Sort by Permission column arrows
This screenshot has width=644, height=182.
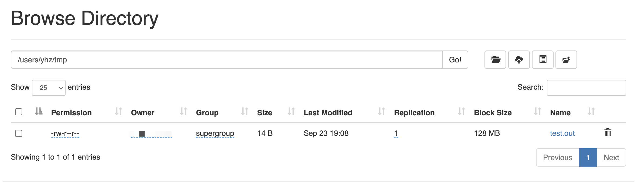click(x=118, y=111)
